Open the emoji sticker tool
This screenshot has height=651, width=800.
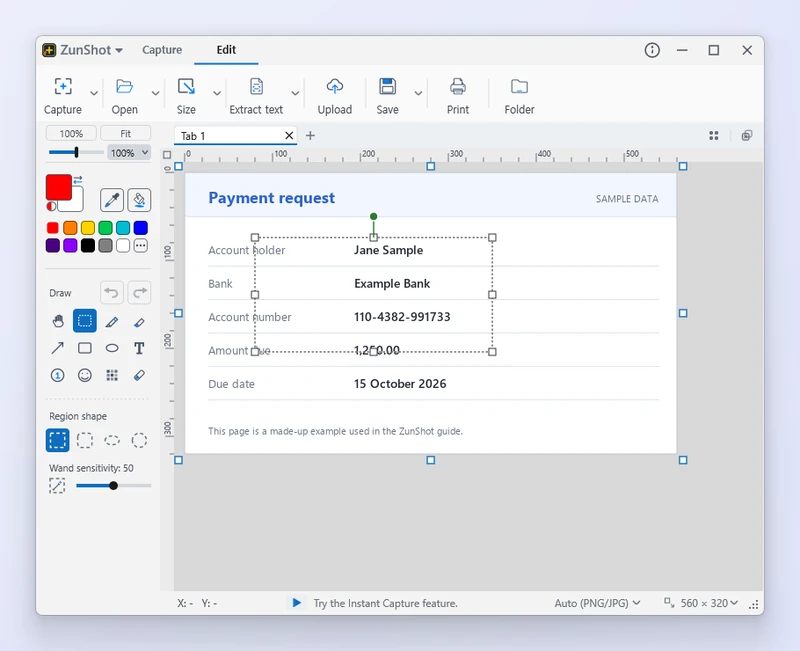click(85, 375)
